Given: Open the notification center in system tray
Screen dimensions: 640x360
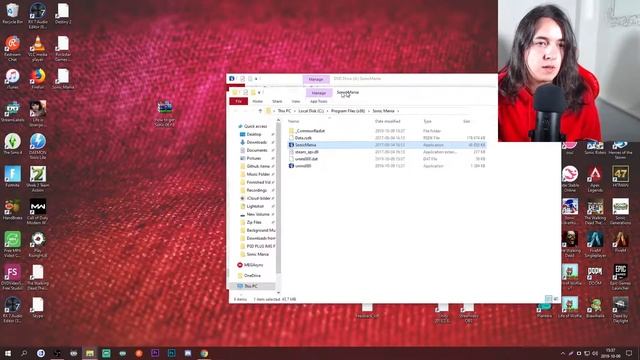Looking at the screenshot, I should point(629,353).
